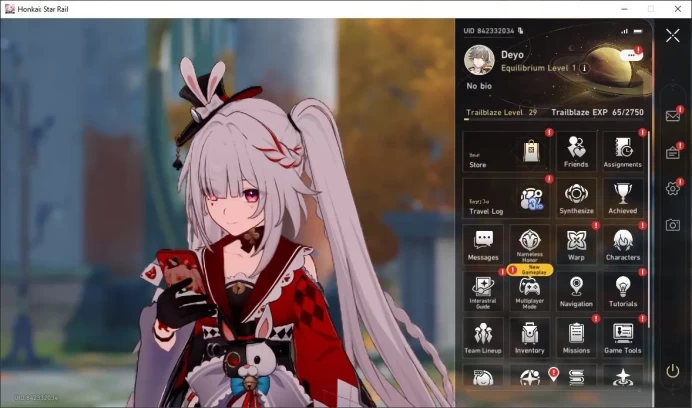Viewport: 692px width, 408px height.
Task: Click the power log out icon
Action: [673, 371]
